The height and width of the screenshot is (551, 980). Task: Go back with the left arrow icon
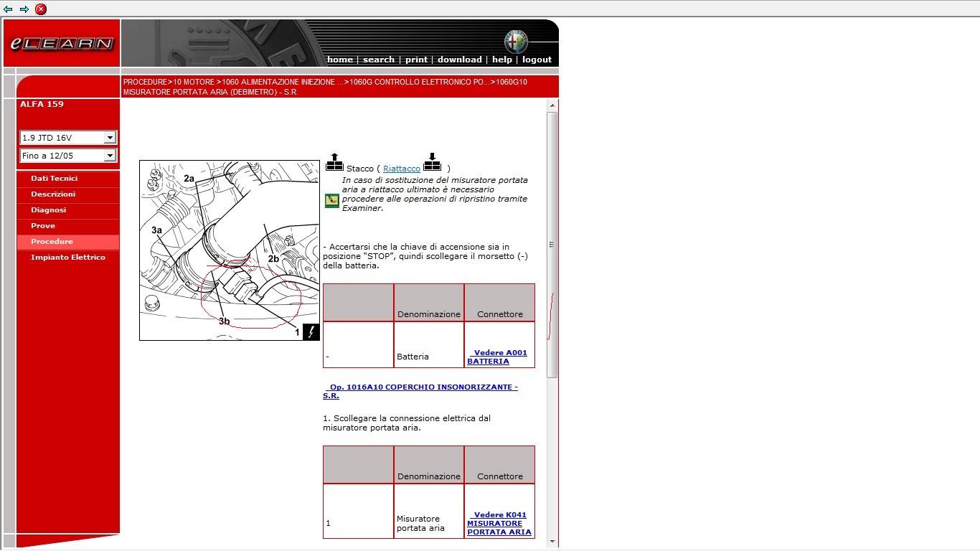coord(8,9)
